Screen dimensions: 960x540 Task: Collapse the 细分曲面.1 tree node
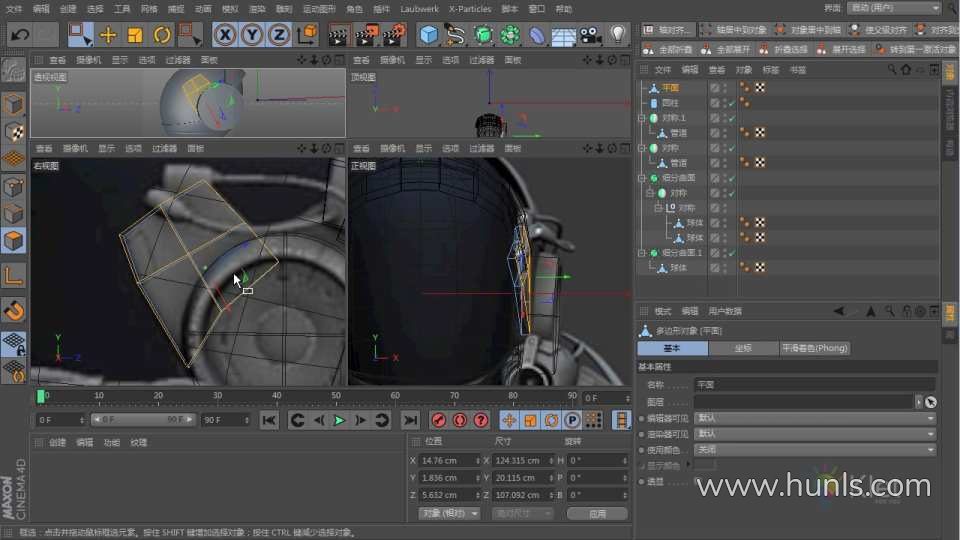pos(642,252)
